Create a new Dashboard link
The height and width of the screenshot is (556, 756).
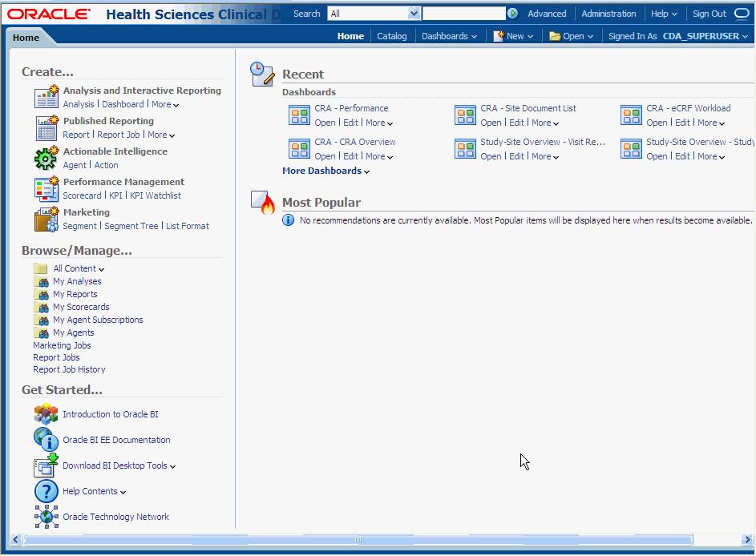tap(123, 105)
